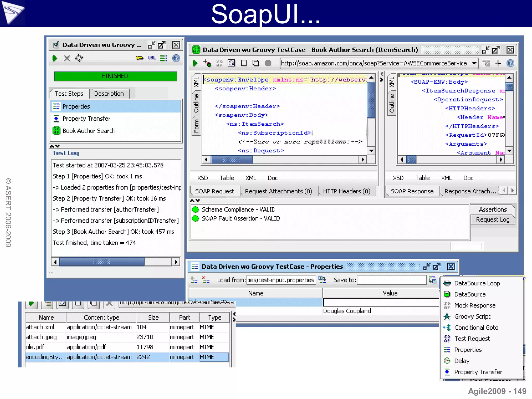The width and height of the screenshot is (532, 399).
Task: Click request XML vertical scrollbar thumb
Action: [x=371, y=100]
